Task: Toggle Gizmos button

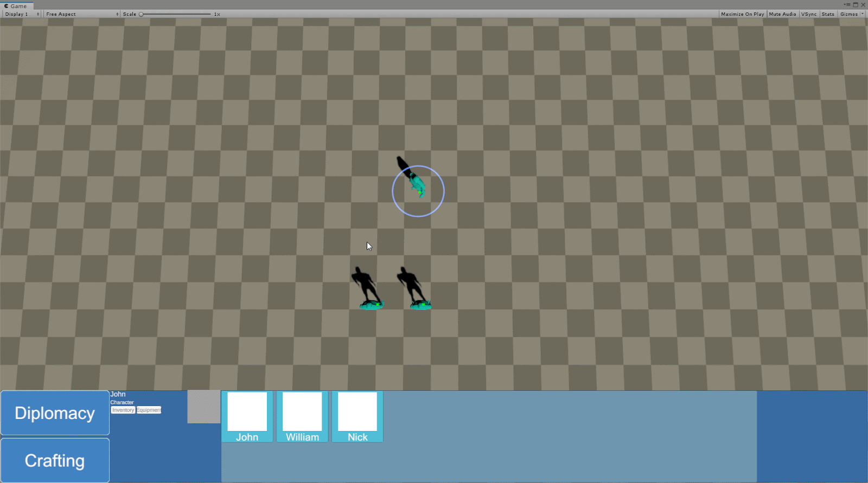Action: tap(848, 14)
